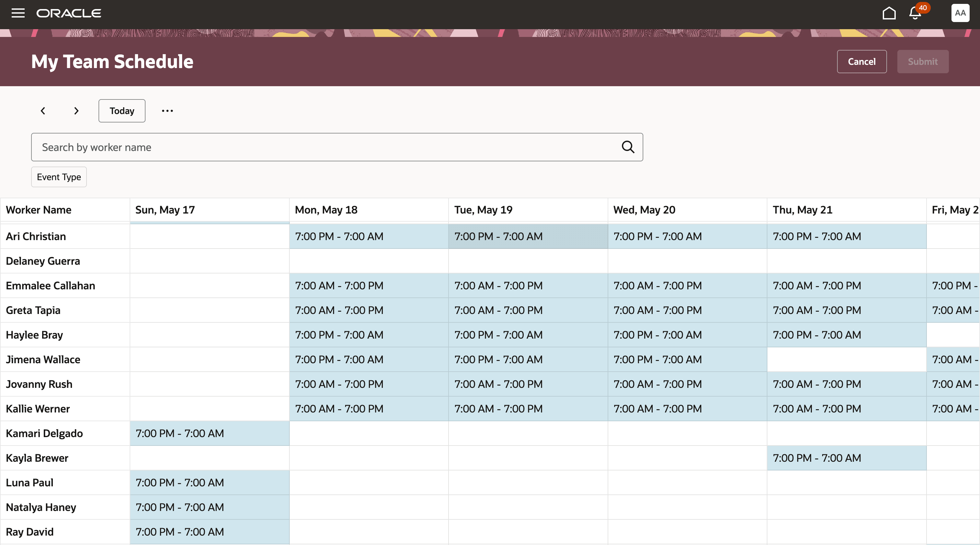Select the Tue, May 19 column header
Screen dimensions: 980x545
coord(528,210)
